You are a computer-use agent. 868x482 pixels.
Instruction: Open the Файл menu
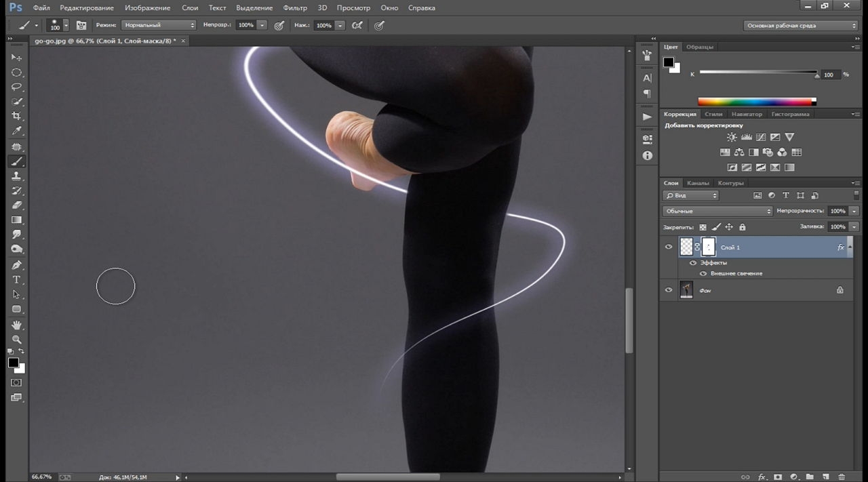click(41, 7)
